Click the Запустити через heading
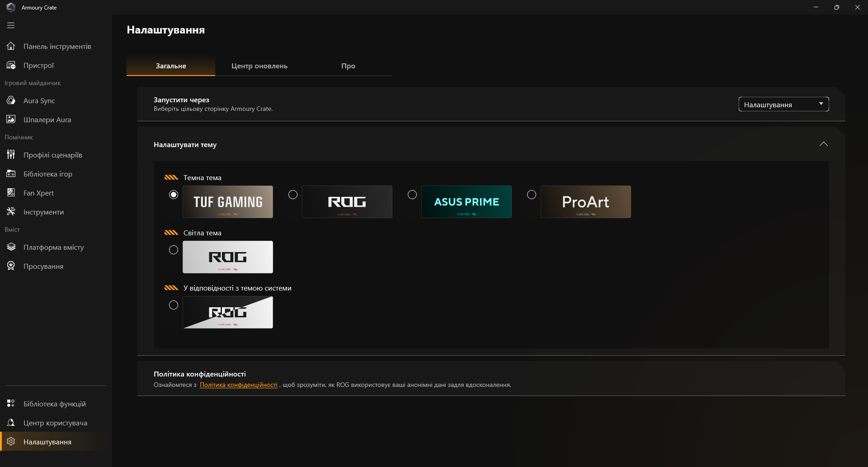Viewport: 868px width, 467px height. [181, 100]
